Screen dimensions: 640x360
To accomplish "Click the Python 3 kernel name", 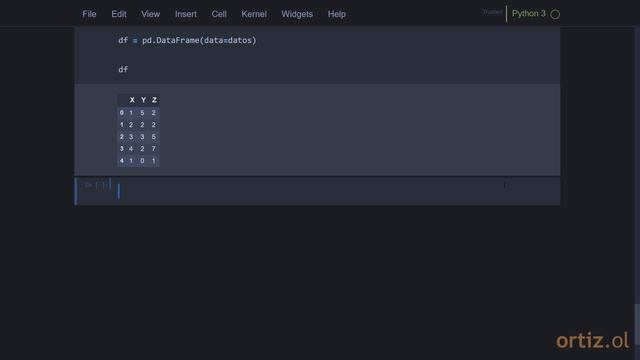I will 529,13.
